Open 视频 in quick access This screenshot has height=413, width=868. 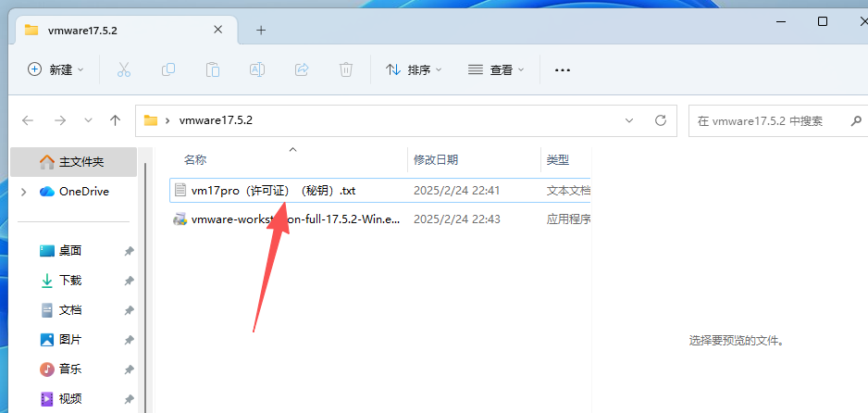point(61,398)
